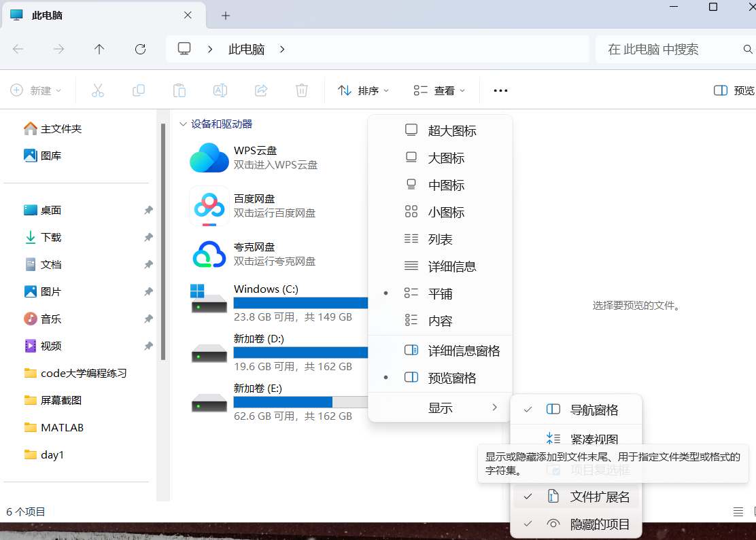Click the Rename icon in toolbar
This screenshot has height=540, width=756.
click(220, 90)
